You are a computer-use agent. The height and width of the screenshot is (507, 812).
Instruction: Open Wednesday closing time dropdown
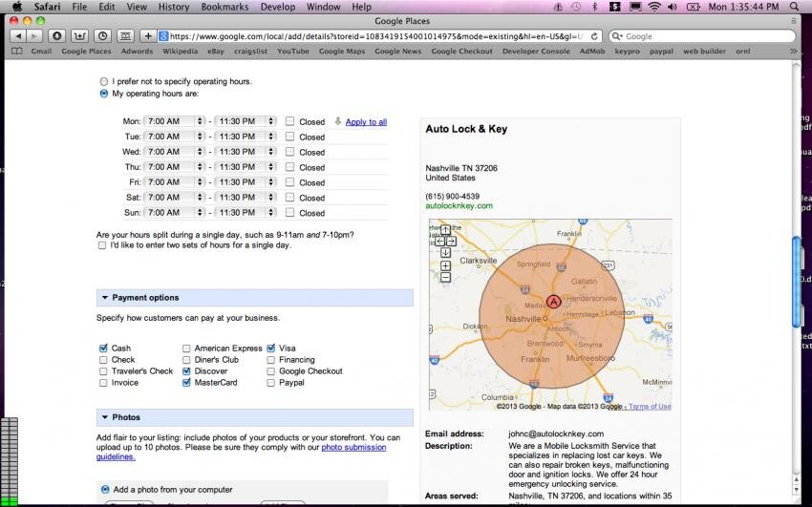click(245, 152)
